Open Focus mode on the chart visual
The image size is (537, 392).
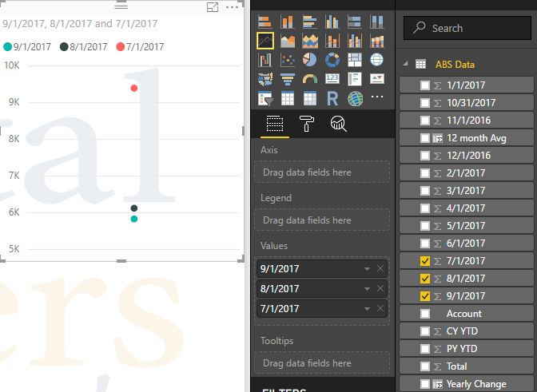[213, 7]
